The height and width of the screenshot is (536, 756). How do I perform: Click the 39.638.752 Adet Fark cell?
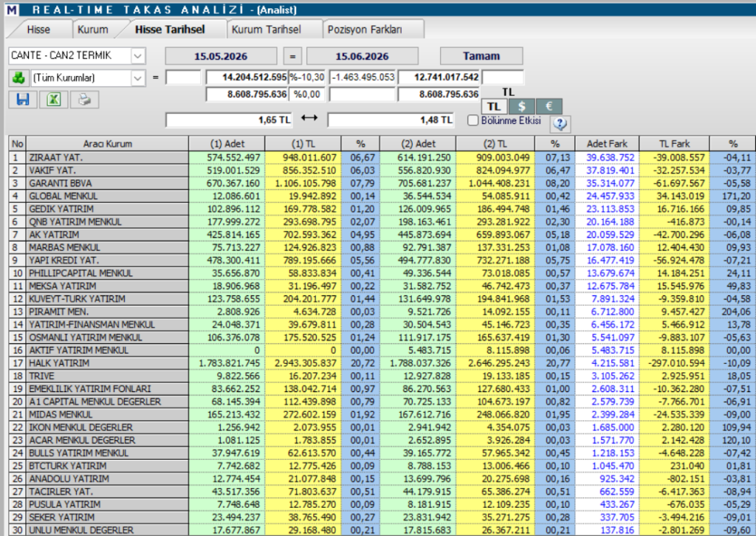pos(607,157)
